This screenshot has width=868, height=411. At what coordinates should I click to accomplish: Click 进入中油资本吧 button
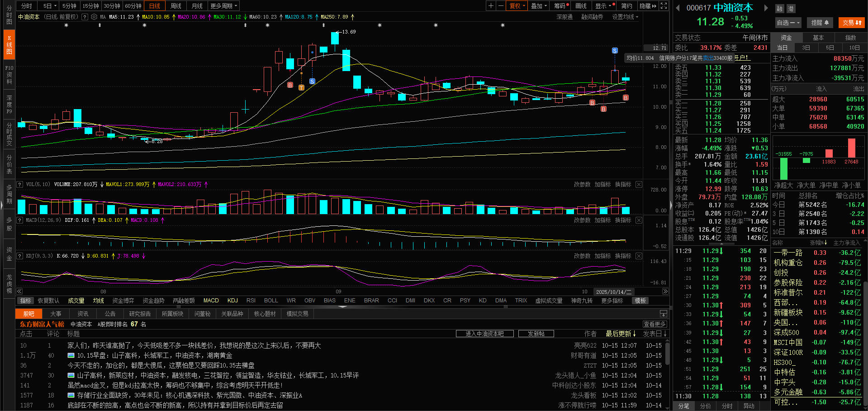[485, 334]
